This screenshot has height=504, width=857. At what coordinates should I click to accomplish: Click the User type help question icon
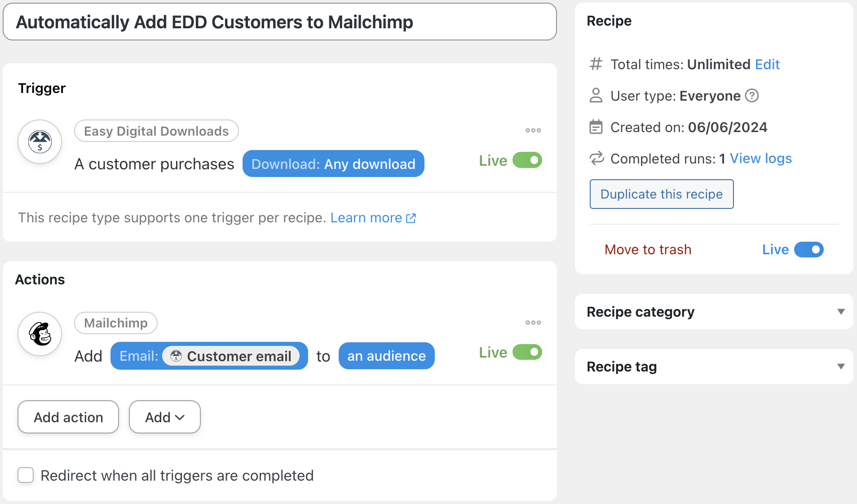point(752,96)
